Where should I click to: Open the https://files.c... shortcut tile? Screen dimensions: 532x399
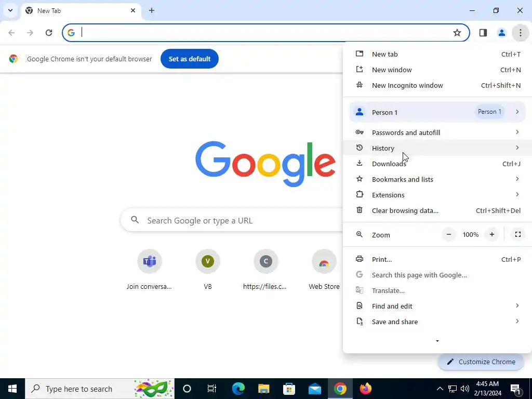point(265,270)
